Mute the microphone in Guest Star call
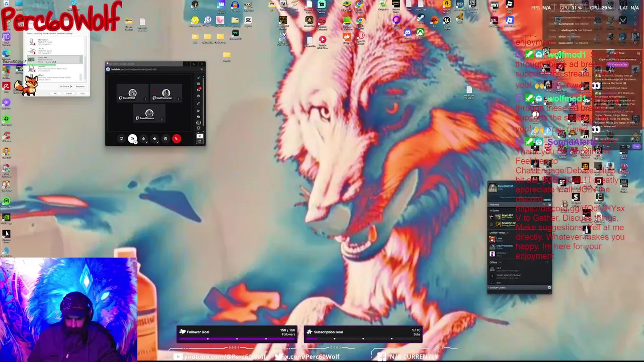The image size is (644, 362). pyautogui.click(x=143, y=139)
